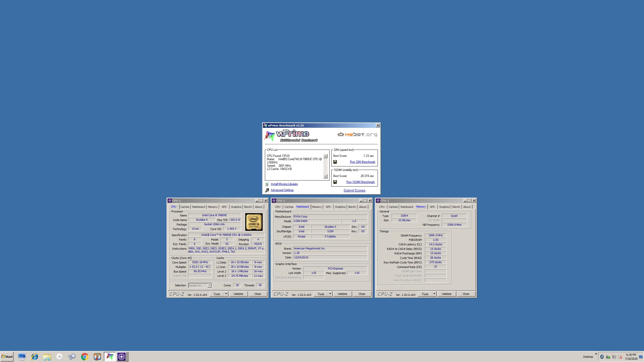Expand Tools dropdown arrow in Mainboard tab window
The height and width of the screenshot is (362, 644).
(330, 294)
